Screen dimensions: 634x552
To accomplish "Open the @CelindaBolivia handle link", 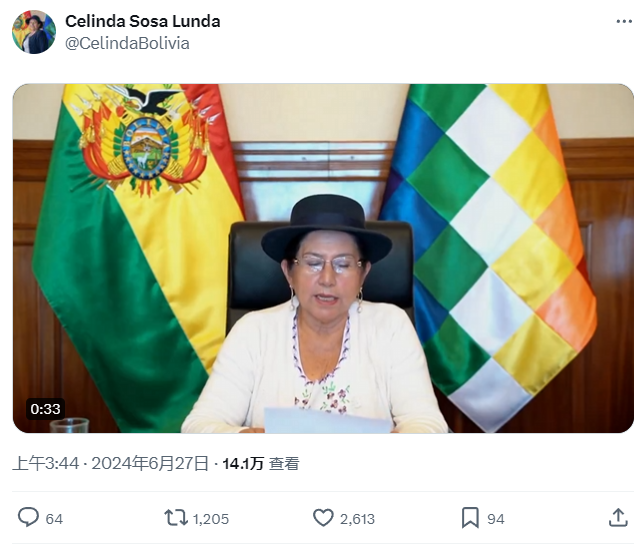I will (127, 43).
